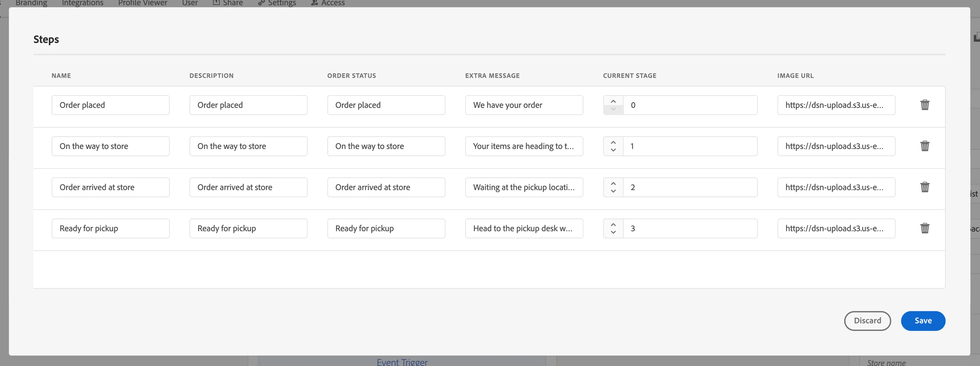This screenshot has height=366, width=980.
Task: Edit name field Ready for pickup
Action: click(111, 228)
